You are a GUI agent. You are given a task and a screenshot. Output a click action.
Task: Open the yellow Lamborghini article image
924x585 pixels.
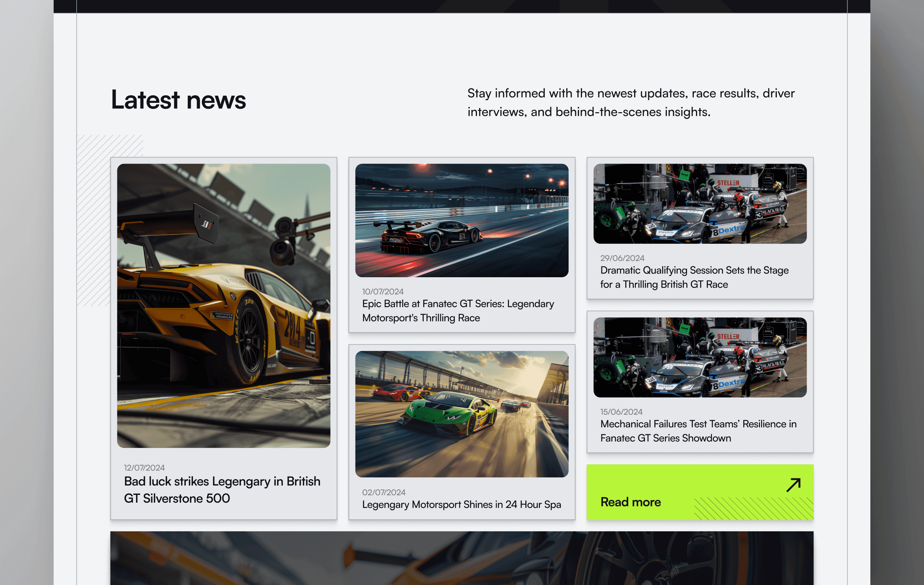[224, 306]
